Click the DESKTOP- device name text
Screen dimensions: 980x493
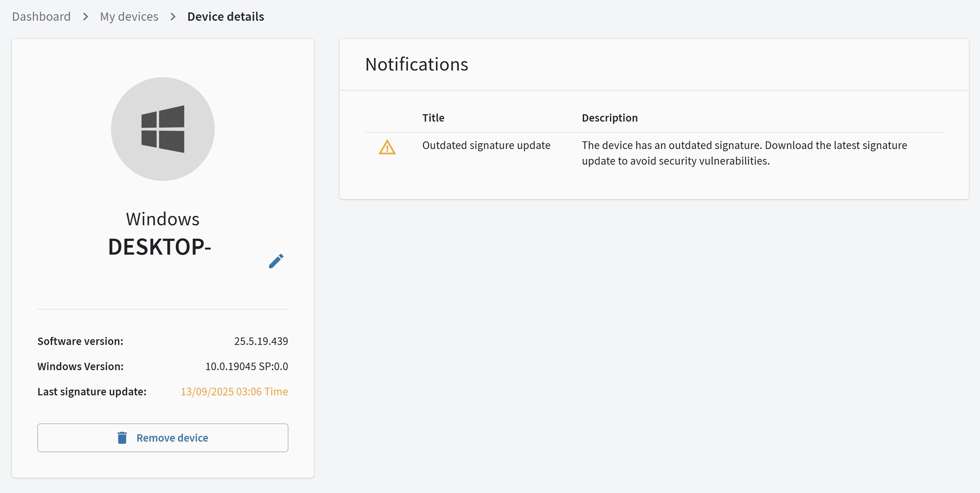pos(160,247)
